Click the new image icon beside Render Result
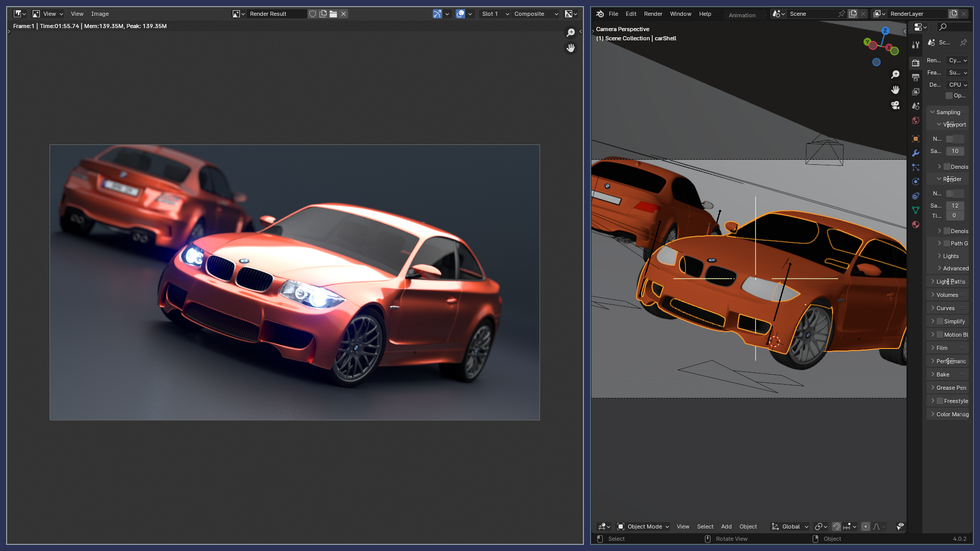Image resolution: width=980 pixels, height=551 pixels. [323, 14]
